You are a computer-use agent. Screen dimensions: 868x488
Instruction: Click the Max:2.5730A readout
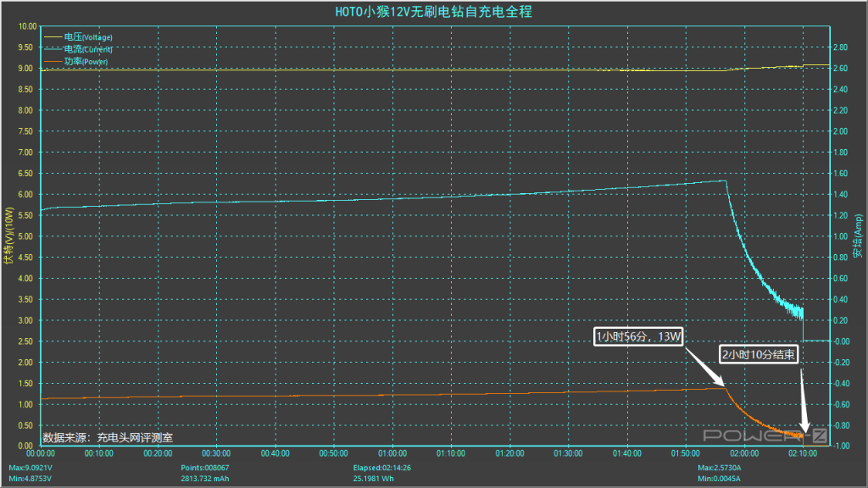coord(720,468)
